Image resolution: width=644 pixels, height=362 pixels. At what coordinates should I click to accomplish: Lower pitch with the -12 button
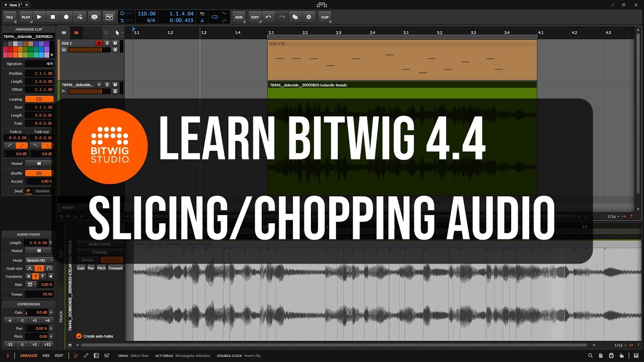point(9,344)
